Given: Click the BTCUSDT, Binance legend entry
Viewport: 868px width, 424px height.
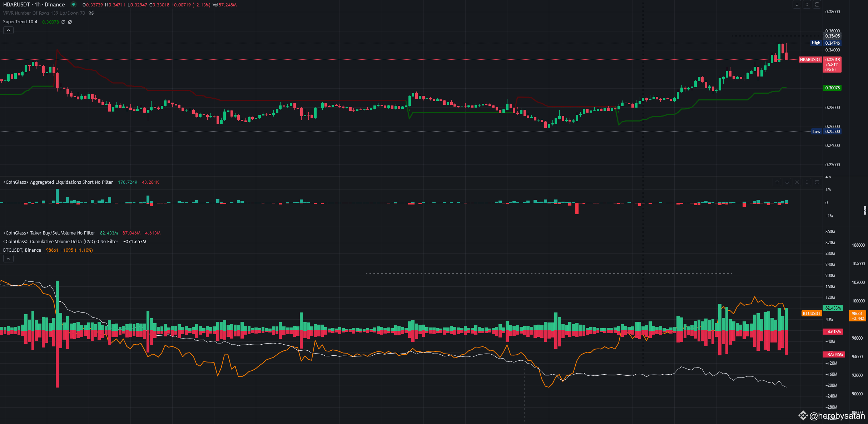Looking at the screenshot, I should (22, 250).
